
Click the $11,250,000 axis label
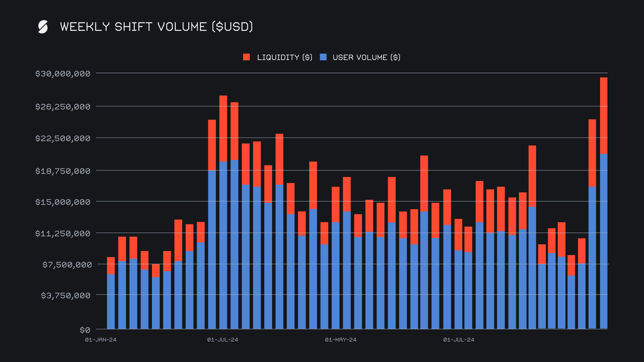click(63, 233)
